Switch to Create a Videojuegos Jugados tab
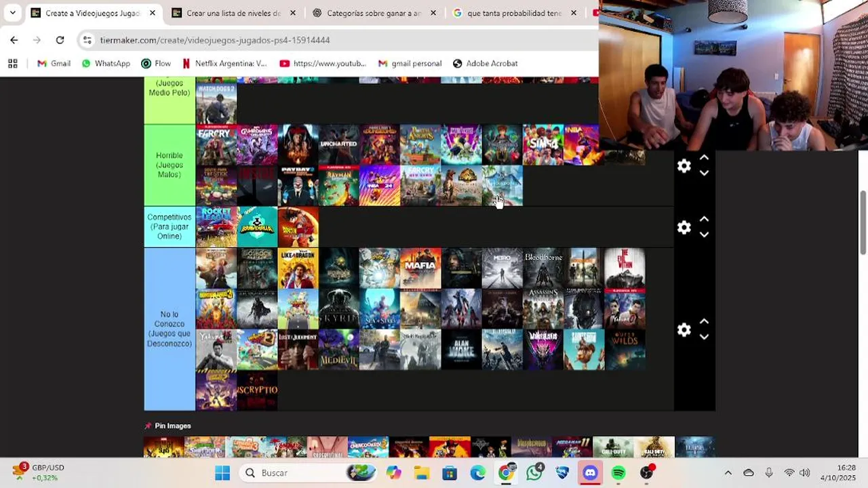The image size is (868, 488). click(92, 13)
